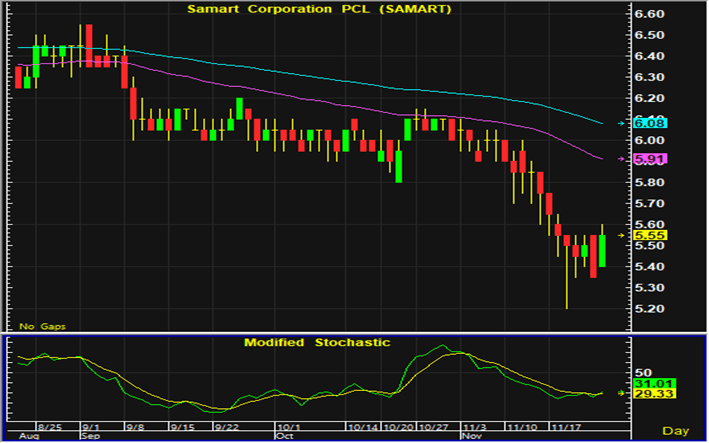Click the 11/17 date label

tap(566, 427)
